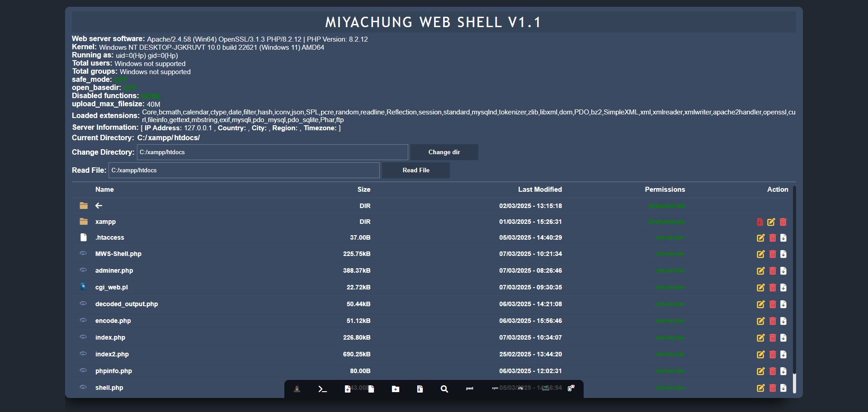Click the back arrow to go up a directory
Screen dimensions: 868x412
coord(98,206)
